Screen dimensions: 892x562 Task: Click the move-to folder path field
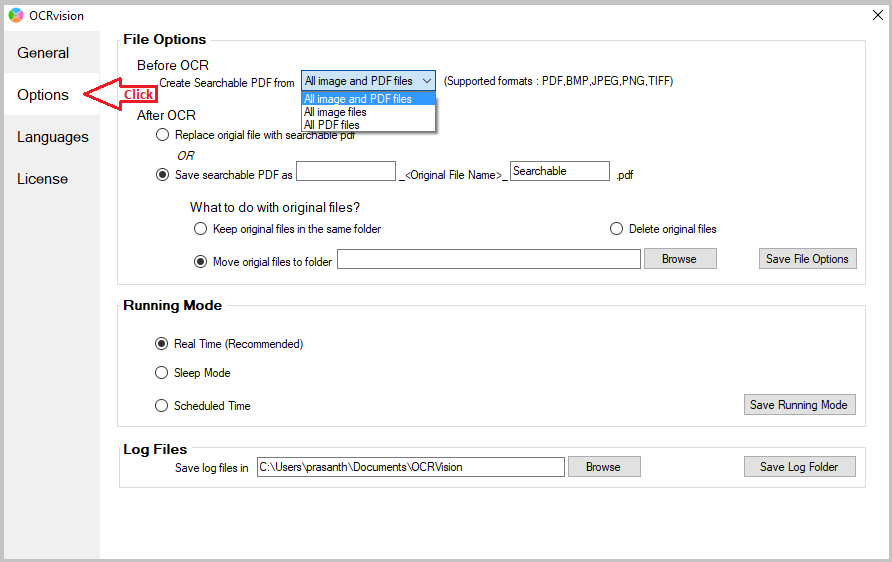489,259
